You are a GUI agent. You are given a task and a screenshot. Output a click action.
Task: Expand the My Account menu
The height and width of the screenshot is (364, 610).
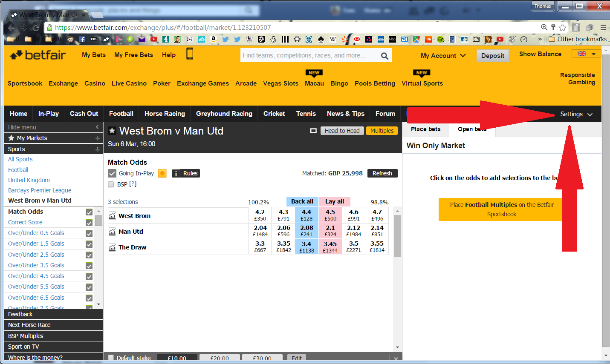coord(443,56)
